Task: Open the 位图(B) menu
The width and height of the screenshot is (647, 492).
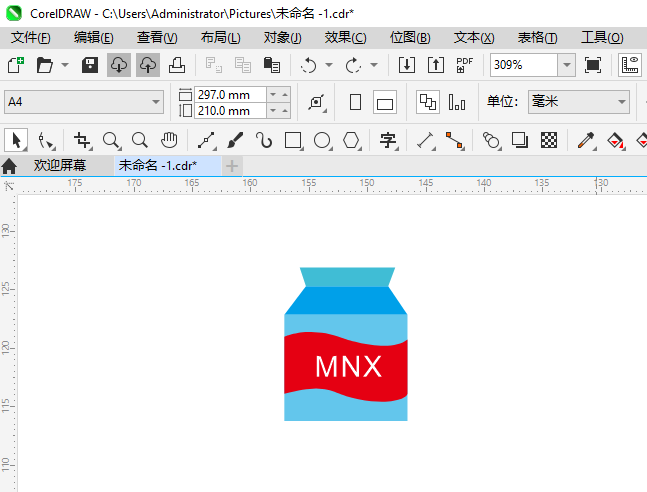Action: [410, 38]
